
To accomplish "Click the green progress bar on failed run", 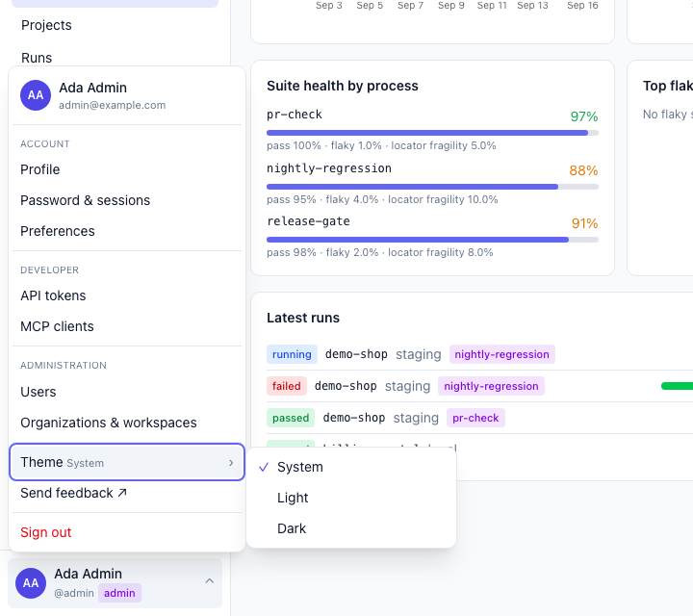I will 677,386.
